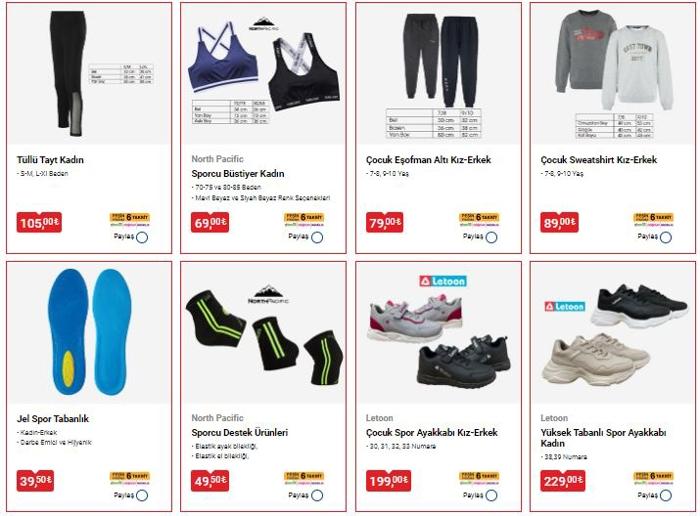
Task: Click the Letoon logo above the kids' sneakers
Action: (443, 281)
